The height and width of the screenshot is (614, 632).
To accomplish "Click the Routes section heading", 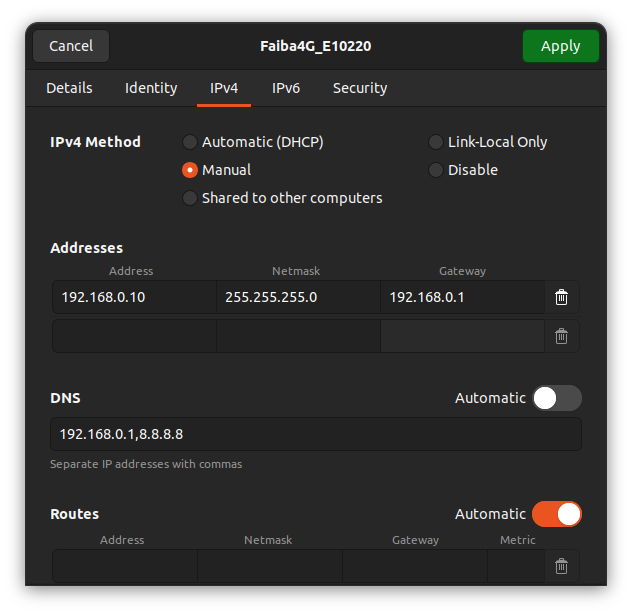I will (75, 514).
